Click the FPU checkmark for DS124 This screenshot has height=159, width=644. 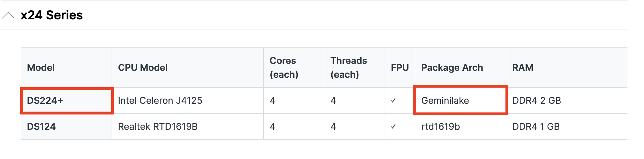pos(393,127)
